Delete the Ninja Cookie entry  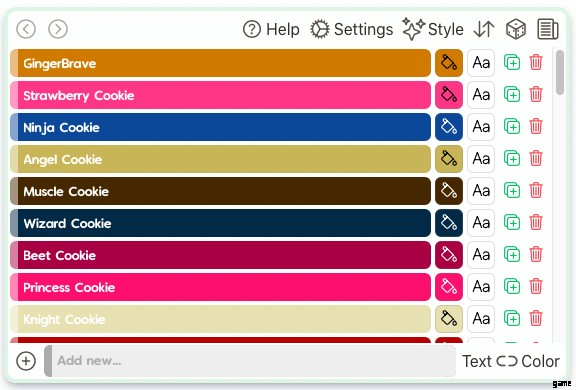coord(536,126)
